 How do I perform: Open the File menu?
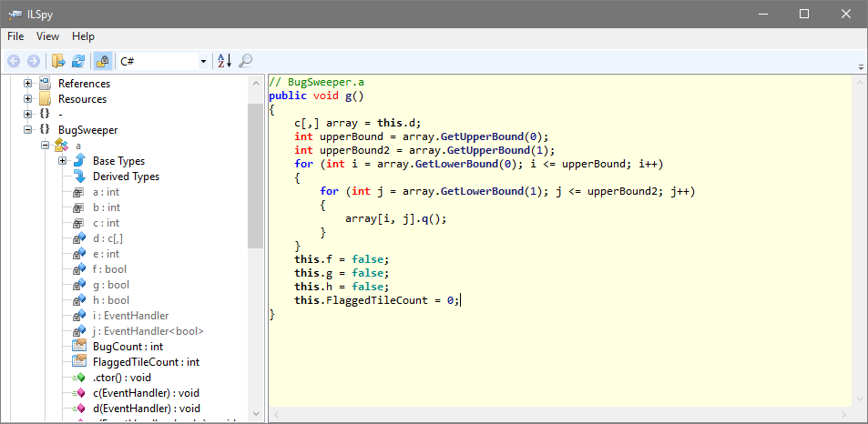(x=15, y=36)
